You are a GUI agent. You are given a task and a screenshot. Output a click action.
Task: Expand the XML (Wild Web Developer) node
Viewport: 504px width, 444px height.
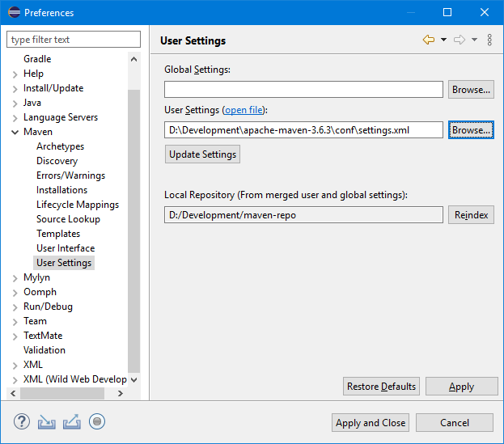[x=15, y=380]
